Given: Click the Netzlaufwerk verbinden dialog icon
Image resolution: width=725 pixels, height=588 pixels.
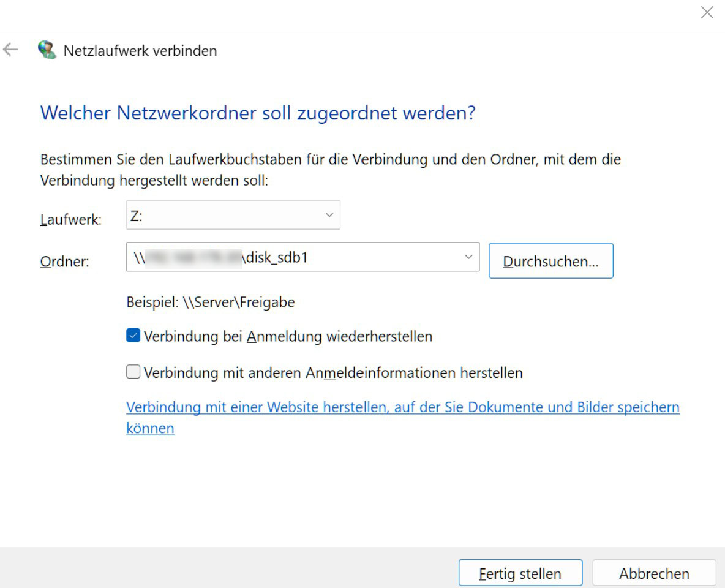Looking at the screenshot, I should click(x=47, y=49).
